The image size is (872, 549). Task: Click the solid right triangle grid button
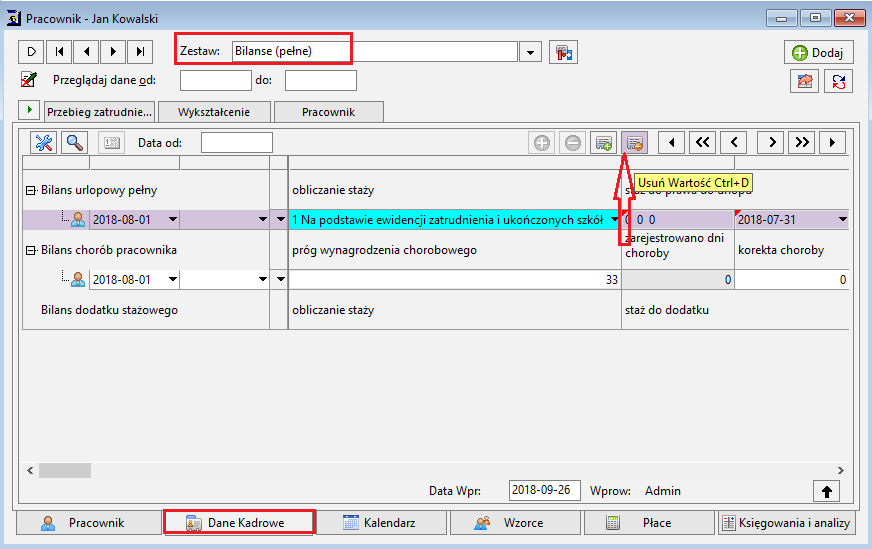click(833, 143)
